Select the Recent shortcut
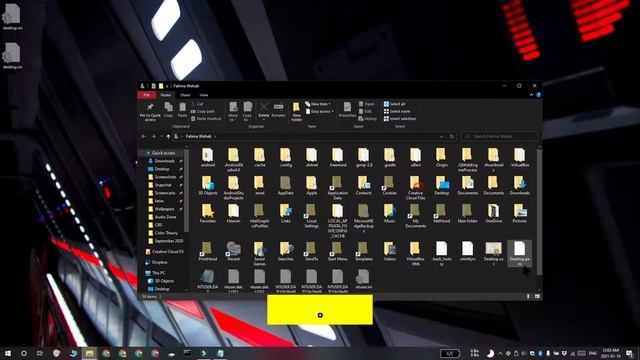The width and height of the screenshot is (640, 360). coord(233,251)
